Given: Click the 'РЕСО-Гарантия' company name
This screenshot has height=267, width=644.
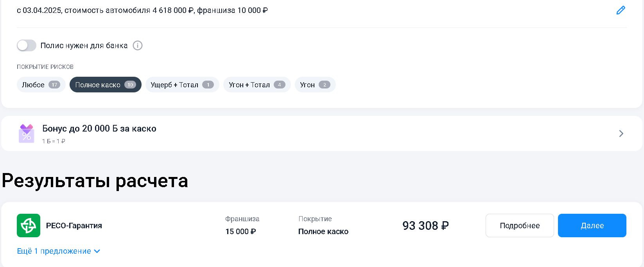Looking at the screenshot, I should [x=74, y=226].
